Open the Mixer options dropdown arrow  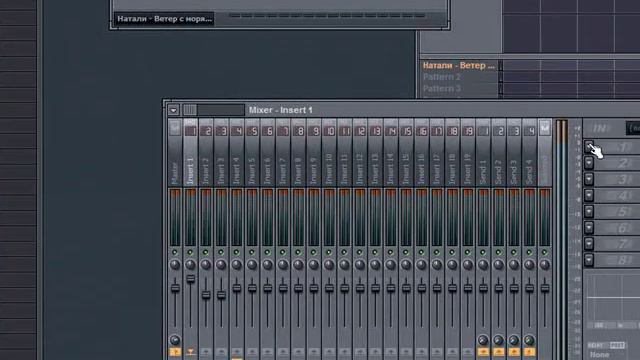click(173, 110)
